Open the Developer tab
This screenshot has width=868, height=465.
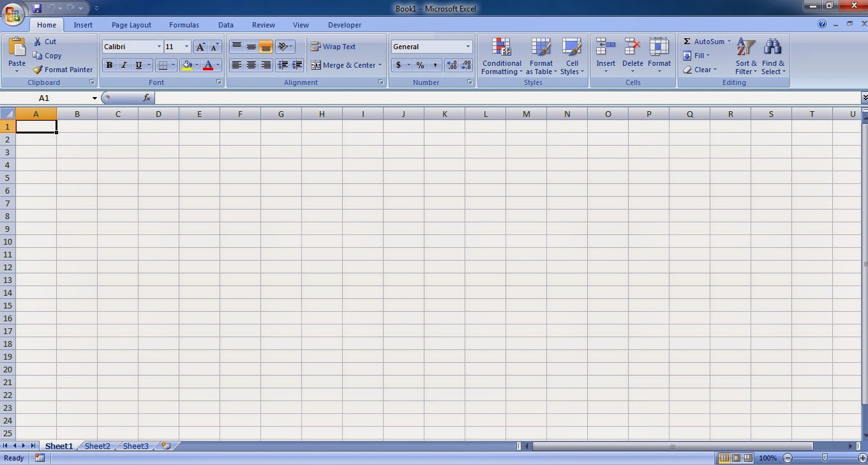click(x=344, y=25)
